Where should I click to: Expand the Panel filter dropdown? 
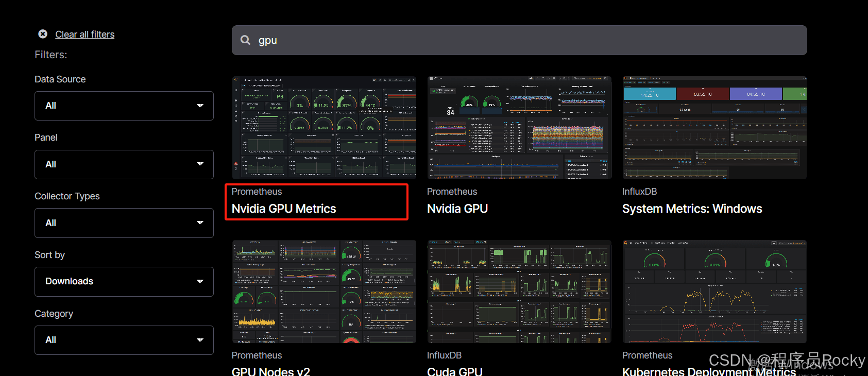pyautogui.click(x=124, y=164)
